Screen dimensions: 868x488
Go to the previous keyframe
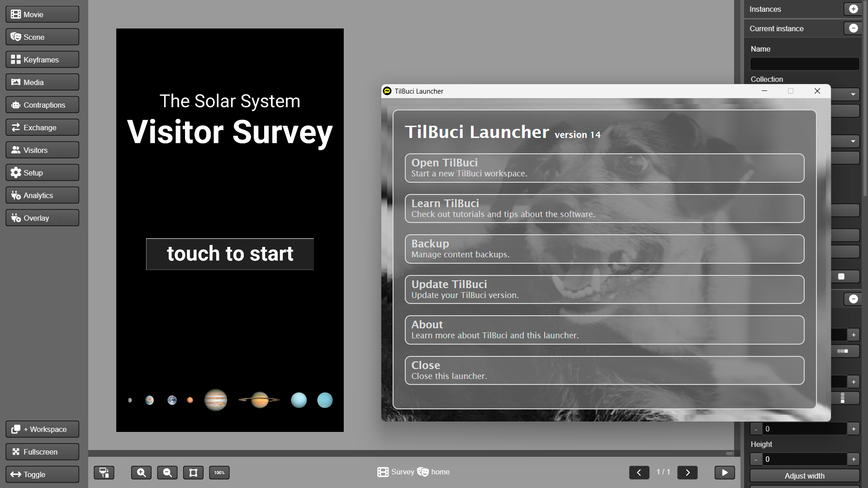639,473
